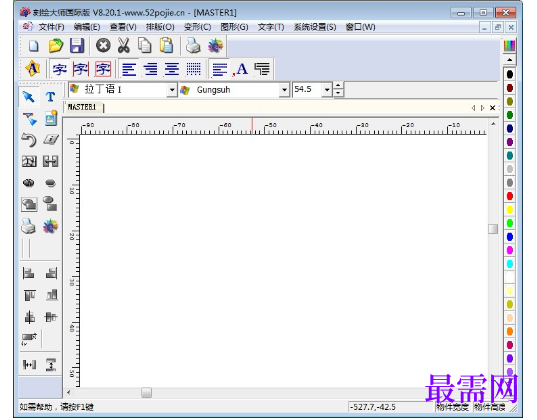The image size is (537, 420).
Task: Paste from clipboard icon
Action: click(x=166, y=46)
